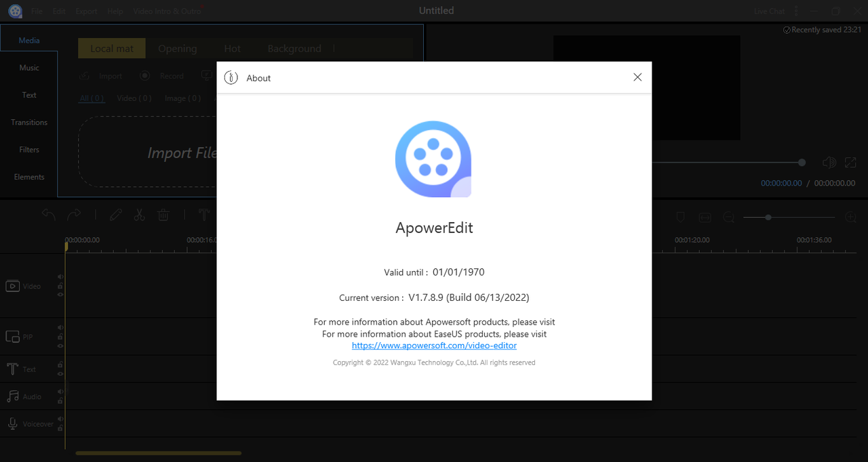Filter media by Image (0)
This screenshot has width=868, height=462.
point(183,98)
